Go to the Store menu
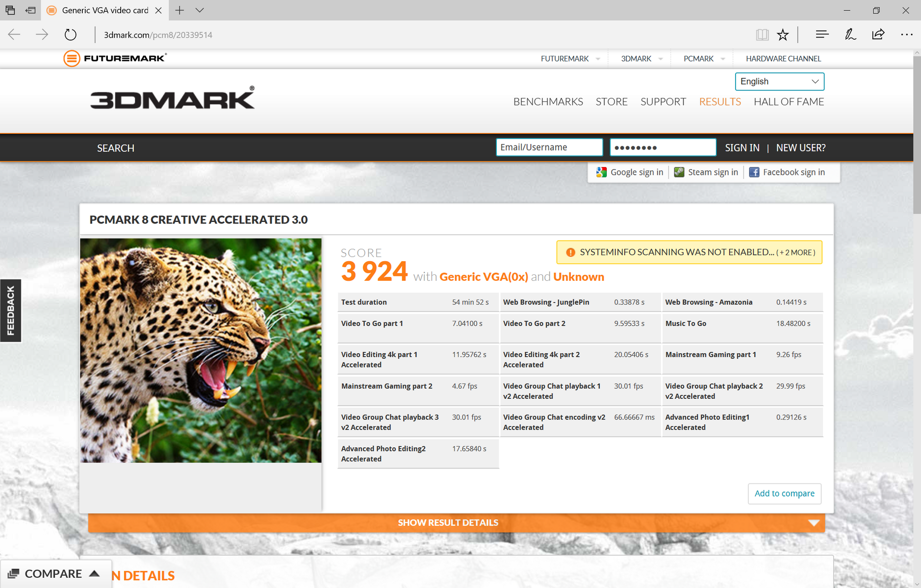This screenshot has height=588, width=921. pos(612,101)
